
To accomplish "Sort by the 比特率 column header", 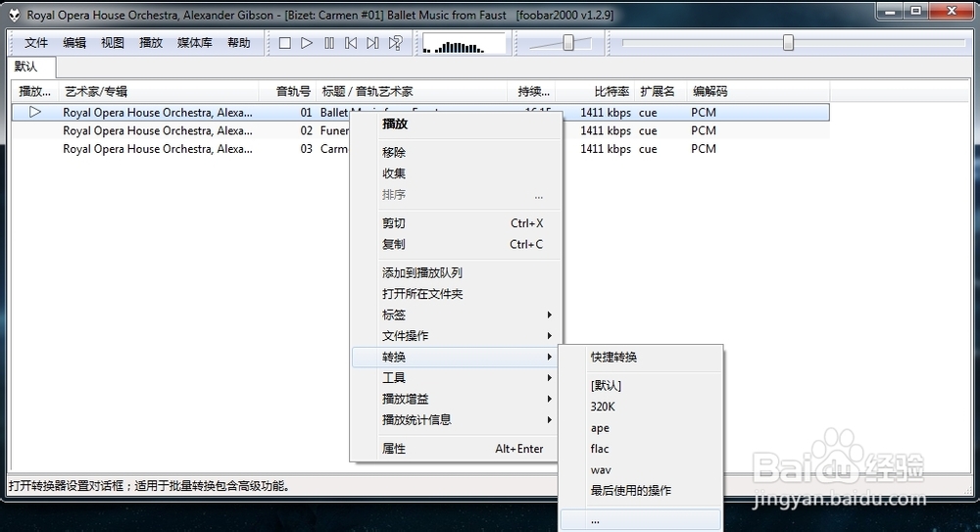I will 595,91.
